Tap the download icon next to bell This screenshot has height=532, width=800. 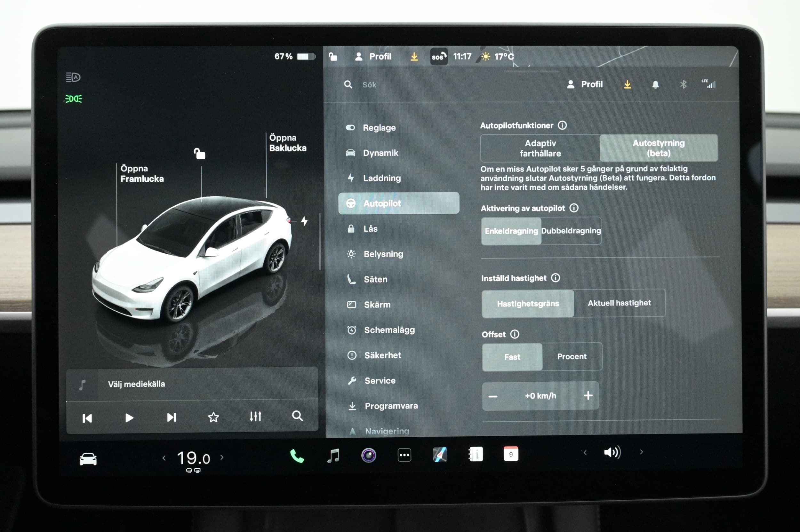(628, 84)
